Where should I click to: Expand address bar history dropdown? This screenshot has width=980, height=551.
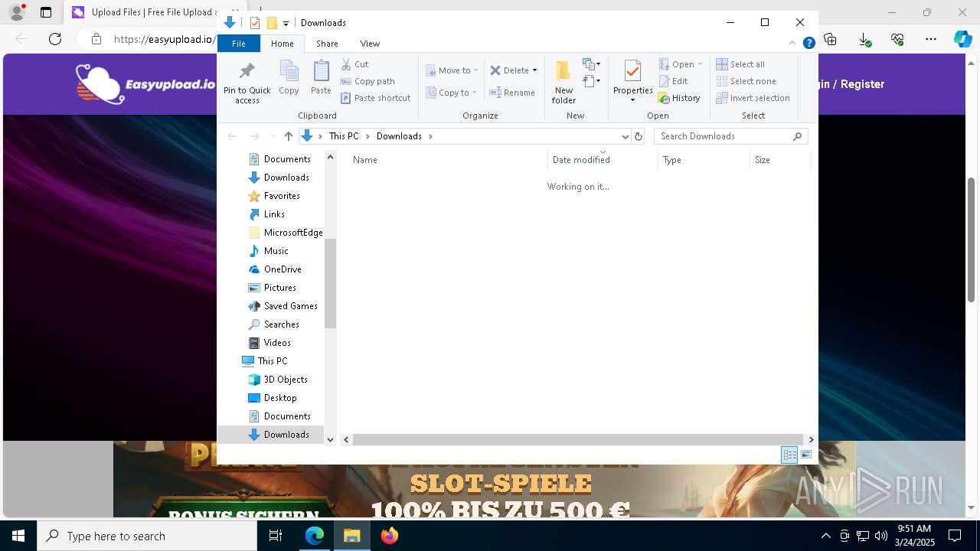pyautogui.click(x=625, y=136)
